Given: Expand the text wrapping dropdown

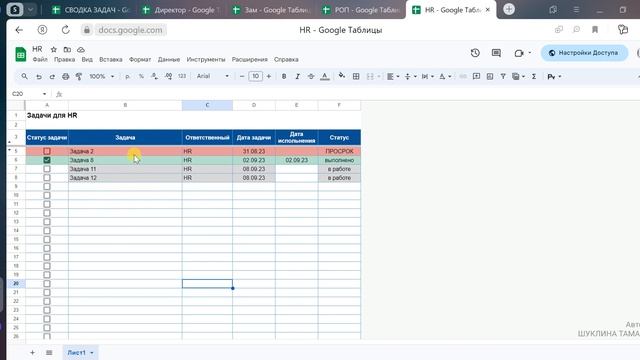Looking at the screenshot, I should coord(433,76).
